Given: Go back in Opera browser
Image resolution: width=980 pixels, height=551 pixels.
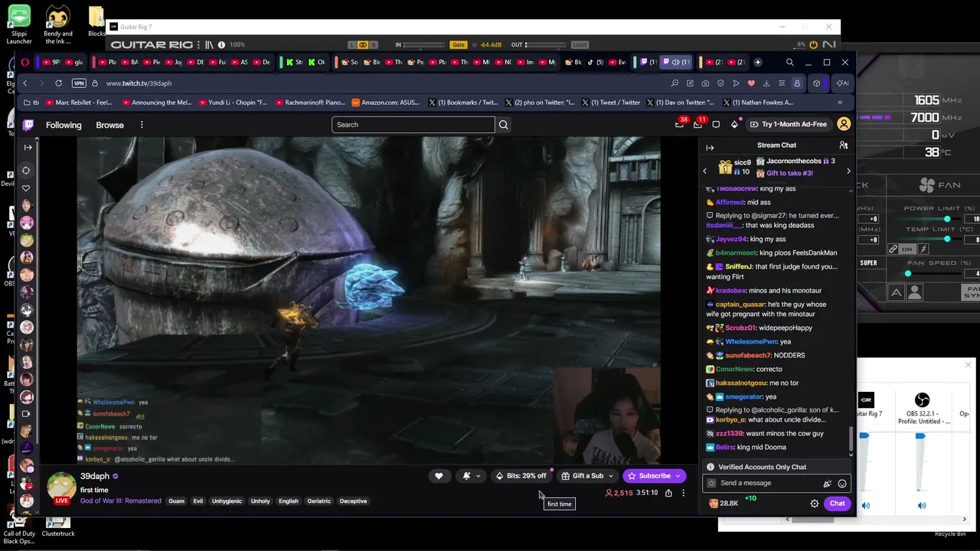Looking at the screenshot, I should (25, 83).
